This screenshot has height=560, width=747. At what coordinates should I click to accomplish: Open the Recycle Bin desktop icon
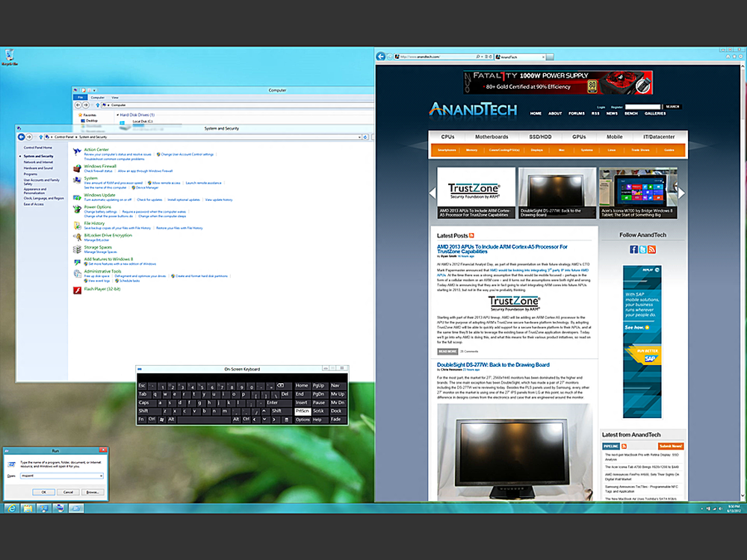[9, 57]
